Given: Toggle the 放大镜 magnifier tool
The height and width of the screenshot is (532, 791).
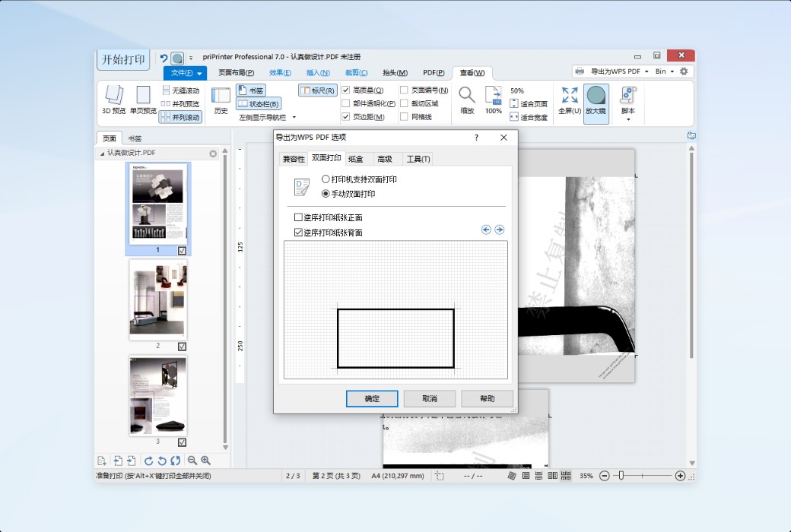Looking at the screenshot, I should (596, 104).
